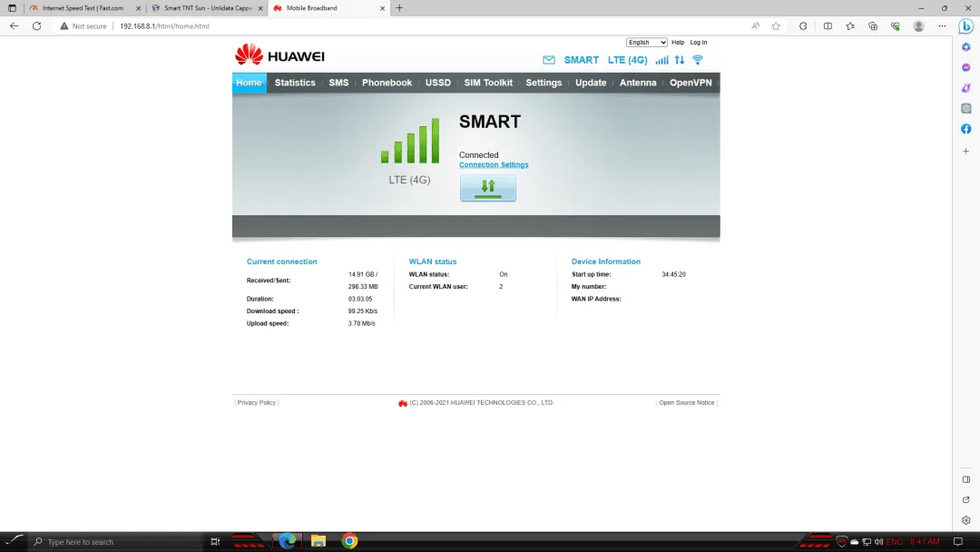Open Google Chrome from the taskbar
This screenshot has width=980, height=552.
click(x=349, y=541)
